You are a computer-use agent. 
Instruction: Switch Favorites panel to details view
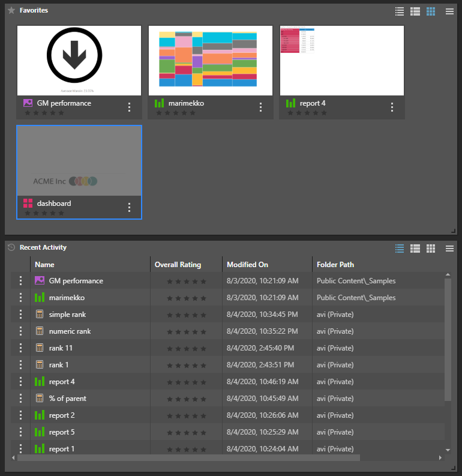pyautogui.click(x=415, y=11)
